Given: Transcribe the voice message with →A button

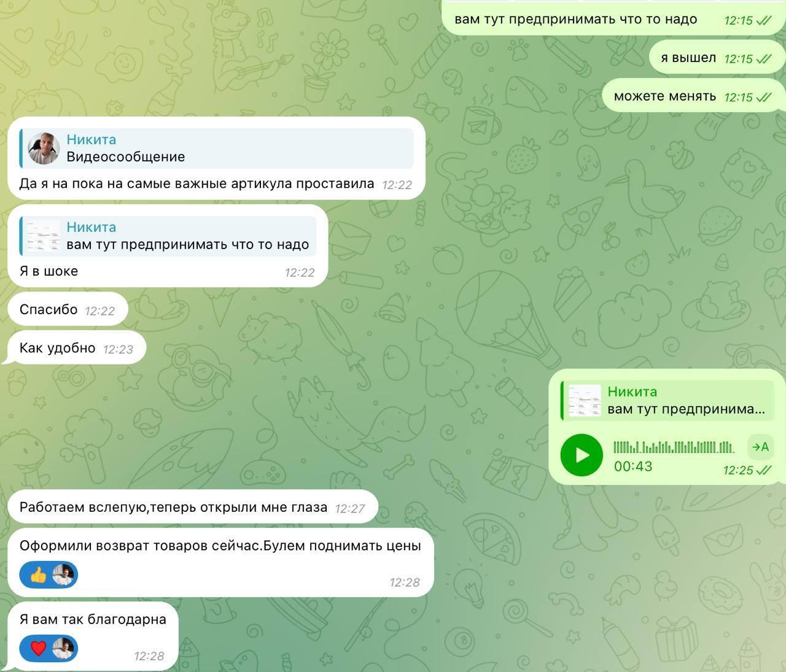Looking at the screenshot, I should 760,447.
